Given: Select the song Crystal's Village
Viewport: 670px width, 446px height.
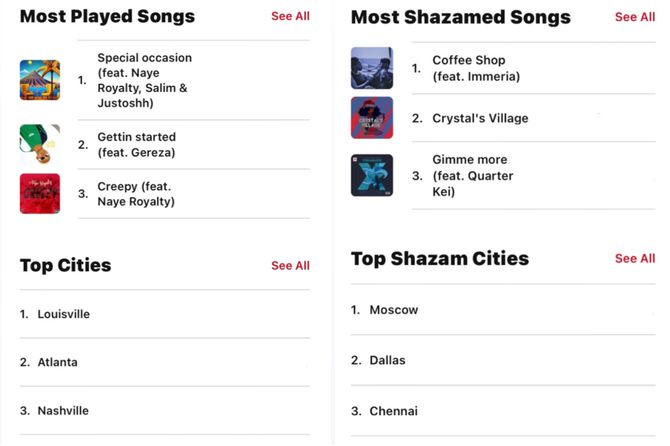Looking at the screenshot, I should click(533, 118).
